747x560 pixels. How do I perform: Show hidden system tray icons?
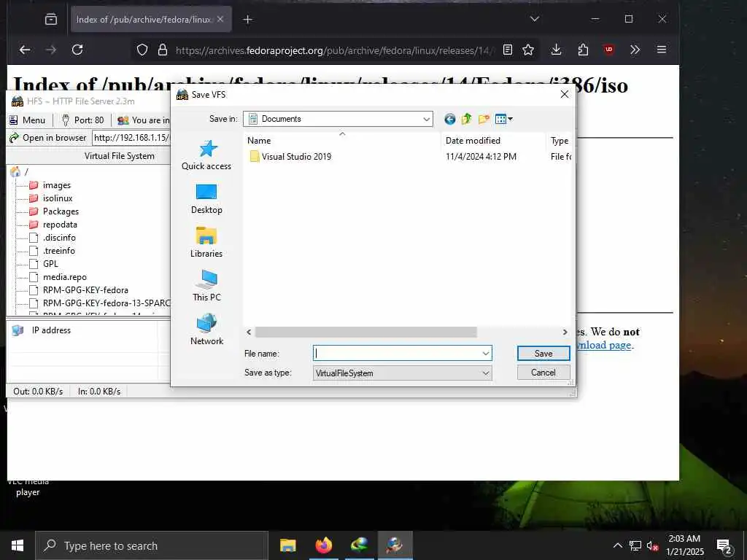(x=617, y=545)
